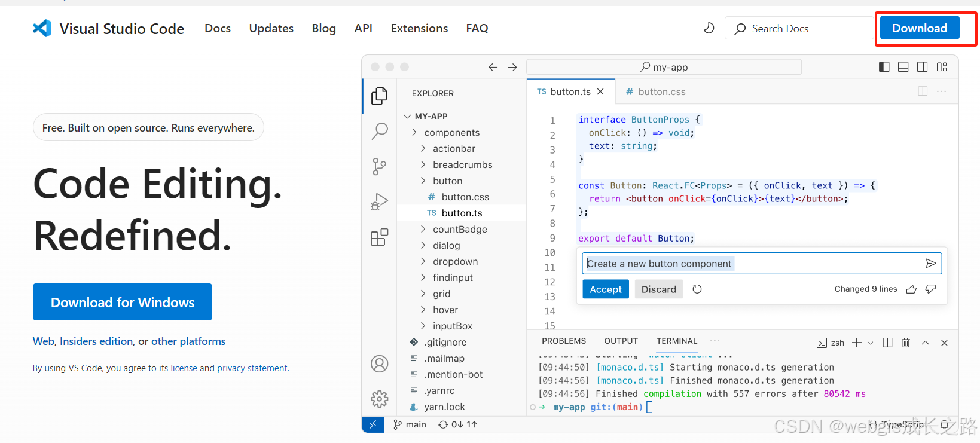
Task: Toggle primary sidebar layout icon
Action: pos(884,67)
